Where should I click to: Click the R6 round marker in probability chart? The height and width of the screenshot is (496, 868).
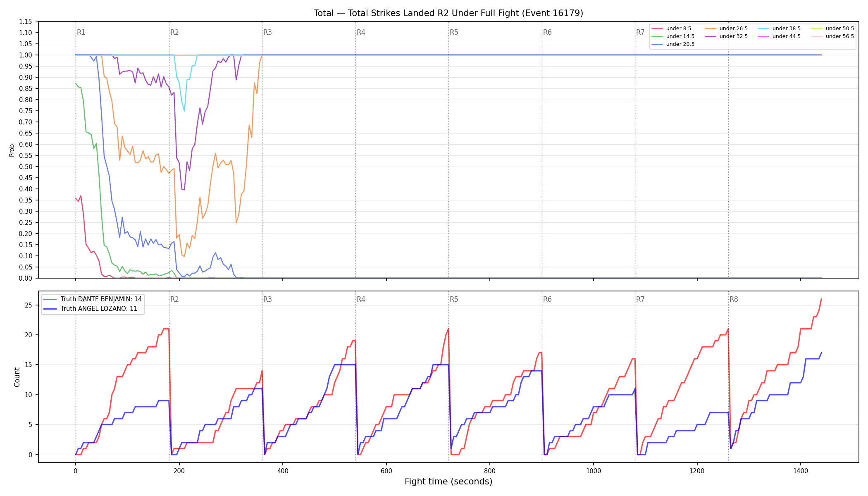[x=548, y=32]
